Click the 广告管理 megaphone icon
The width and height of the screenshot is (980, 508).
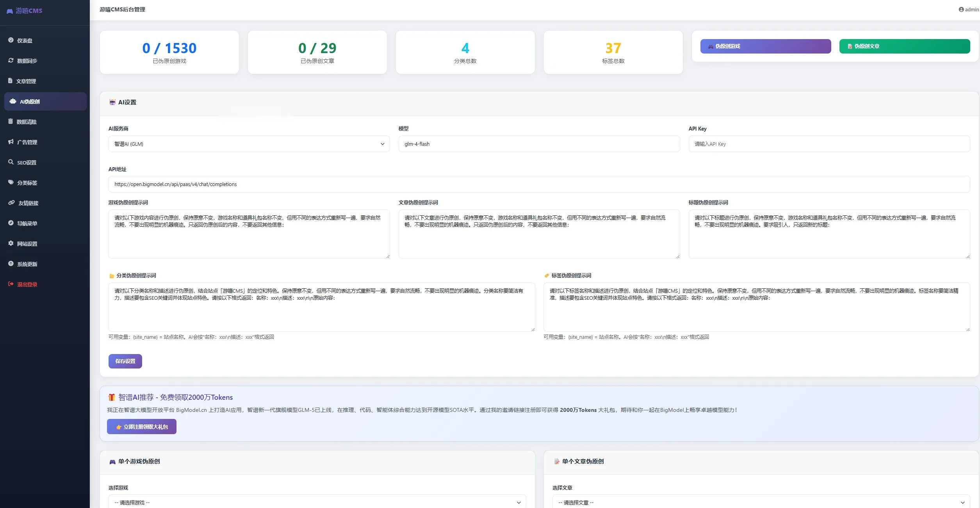11,142
